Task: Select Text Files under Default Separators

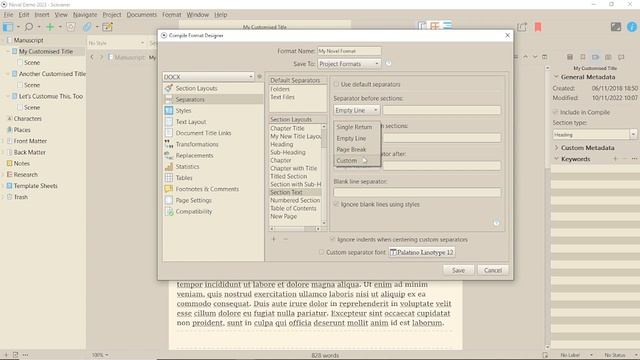Action: point(282,97)
